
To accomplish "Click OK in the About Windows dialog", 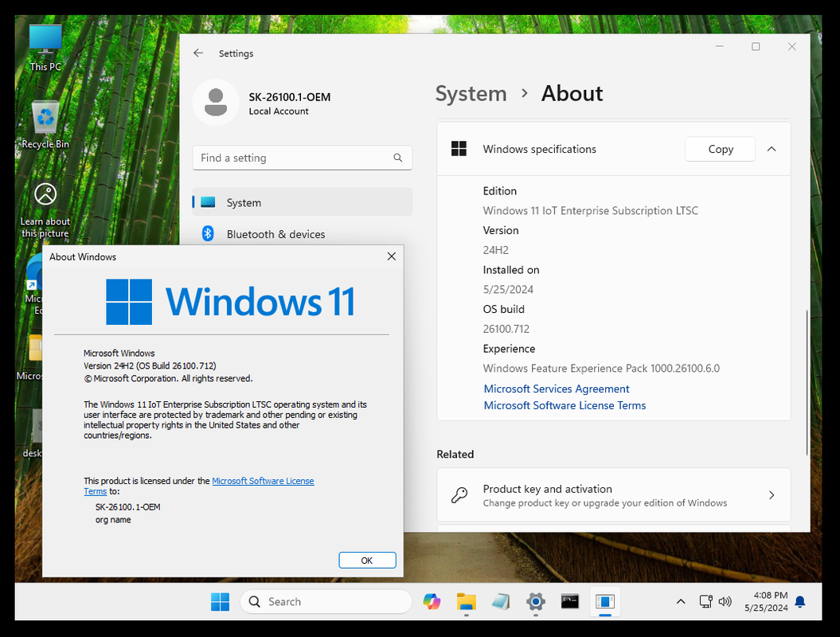I will click(367, 561).
